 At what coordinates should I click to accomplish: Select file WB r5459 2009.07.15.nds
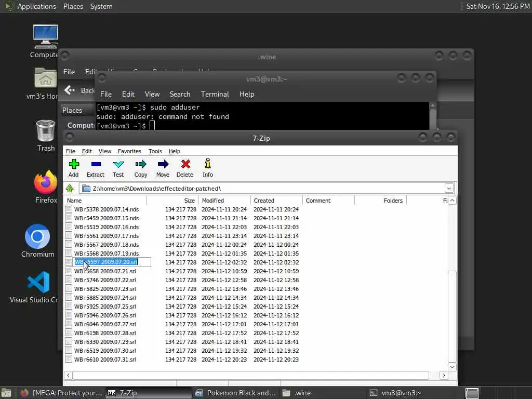click(106, 218)
